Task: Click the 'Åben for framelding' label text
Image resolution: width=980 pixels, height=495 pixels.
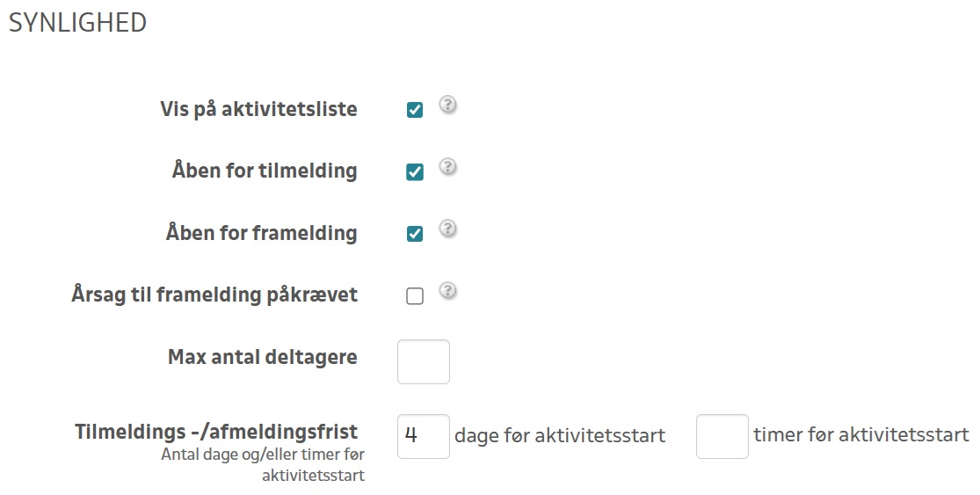Action: coord(261,233)
